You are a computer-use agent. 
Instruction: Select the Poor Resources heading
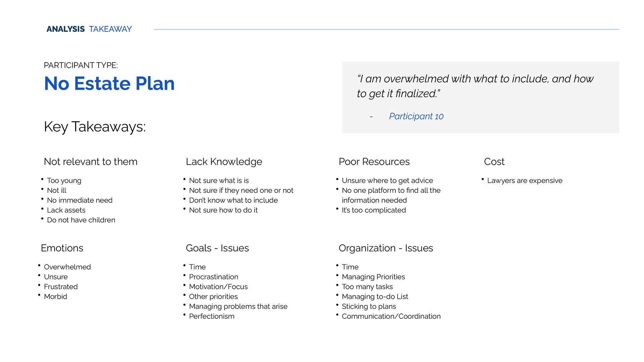tap(374, 162)
